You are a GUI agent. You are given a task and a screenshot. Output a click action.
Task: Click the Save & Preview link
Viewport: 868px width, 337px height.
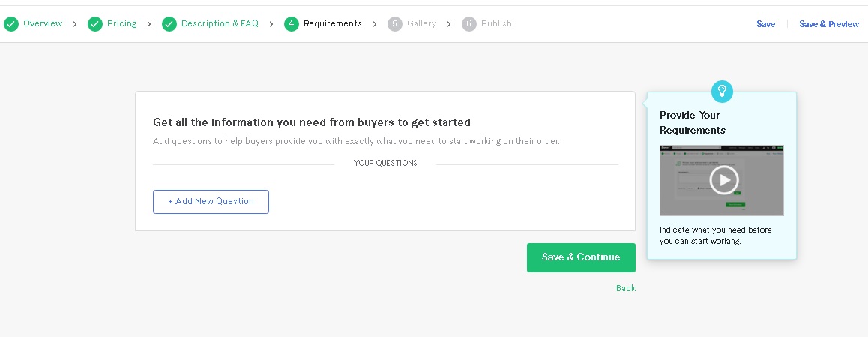tap(829, 24)
